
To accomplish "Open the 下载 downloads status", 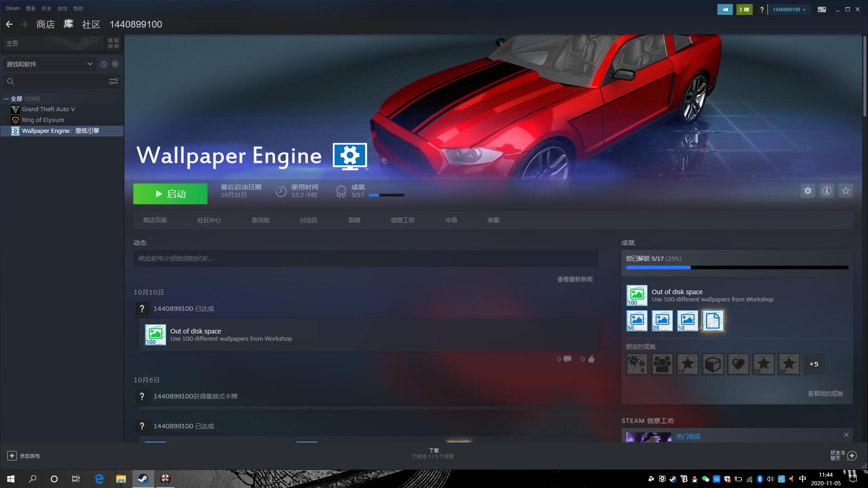I will point(433,454).
